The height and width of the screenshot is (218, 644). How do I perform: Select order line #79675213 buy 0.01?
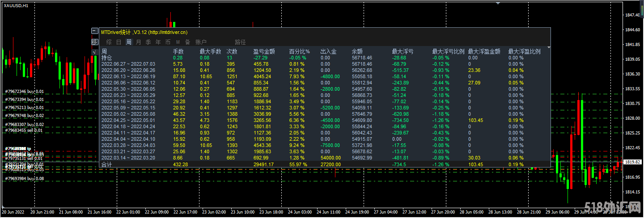pyautogui.click(x=24, y=108)
